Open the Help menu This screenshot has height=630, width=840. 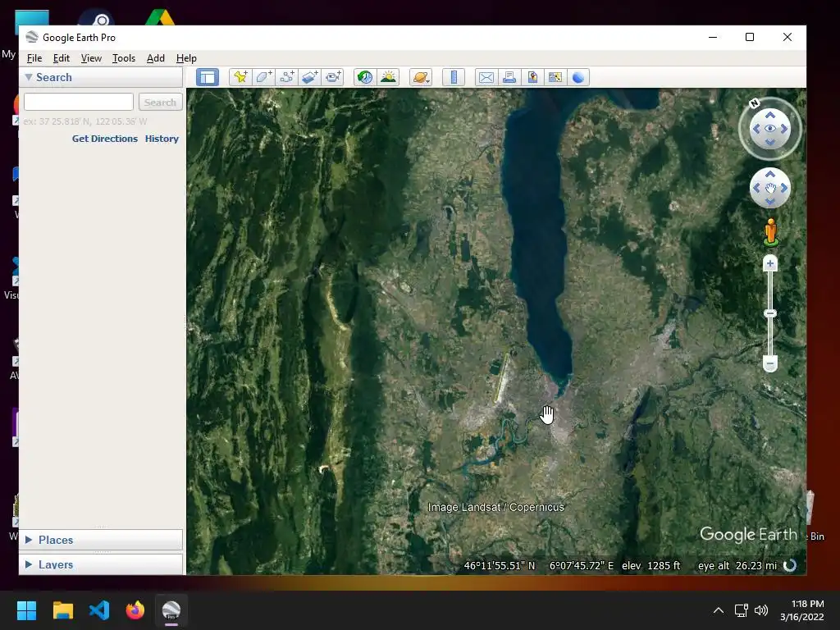[x=186, y=58]
